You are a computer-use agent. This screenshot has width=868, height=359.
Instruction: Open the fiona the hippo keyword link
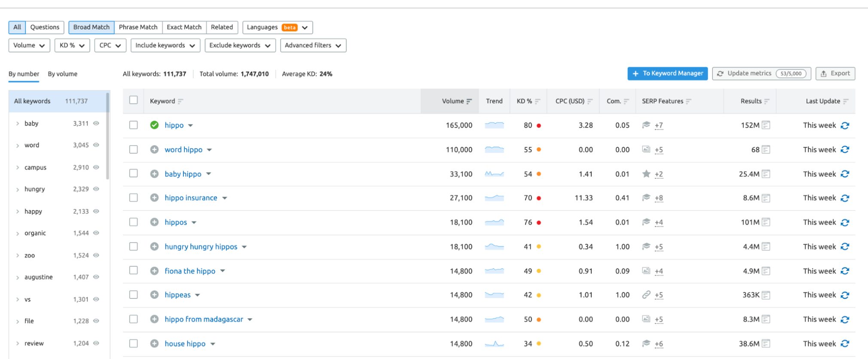[x=190, y=271]
